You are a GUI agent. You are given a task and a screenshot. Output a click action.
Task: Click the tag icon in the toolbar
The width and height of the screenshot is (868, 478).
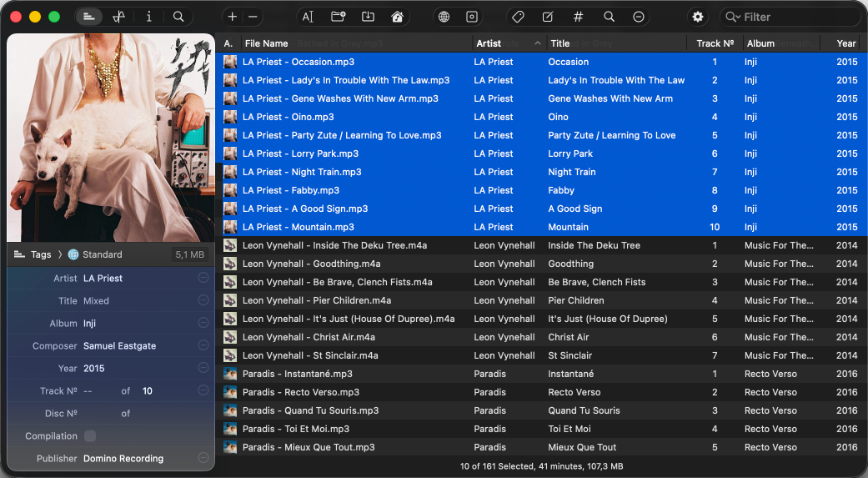point(518,17)
